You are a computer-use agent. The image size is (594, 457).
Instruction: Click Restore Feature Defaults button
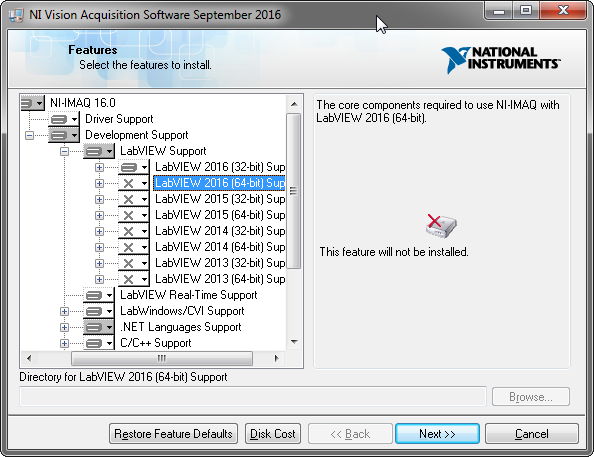click(174, 434)
